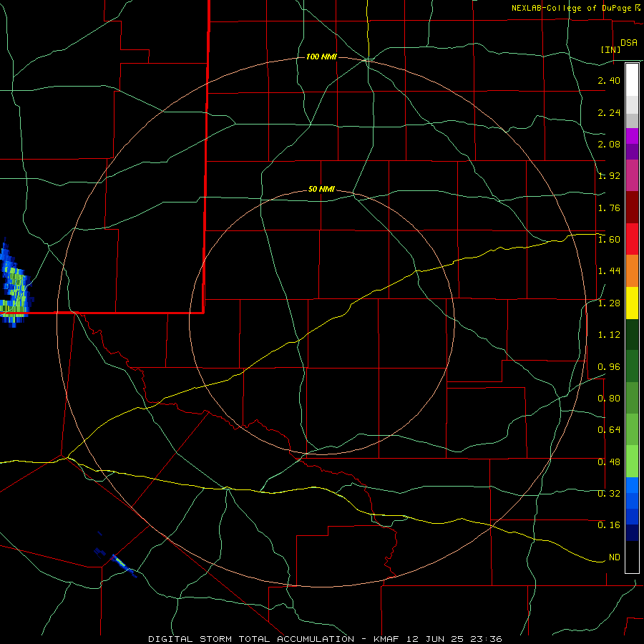The height and width of the screenshot is (644, 644).
Task: Click the 0.64 legend value
Action: (x=609, y=430)
